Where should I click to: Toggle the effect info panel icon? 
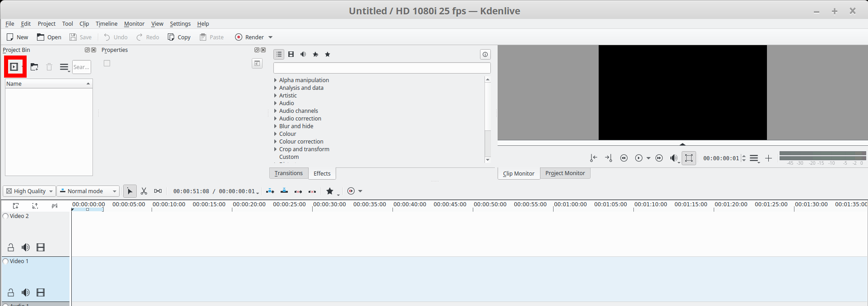485,54
